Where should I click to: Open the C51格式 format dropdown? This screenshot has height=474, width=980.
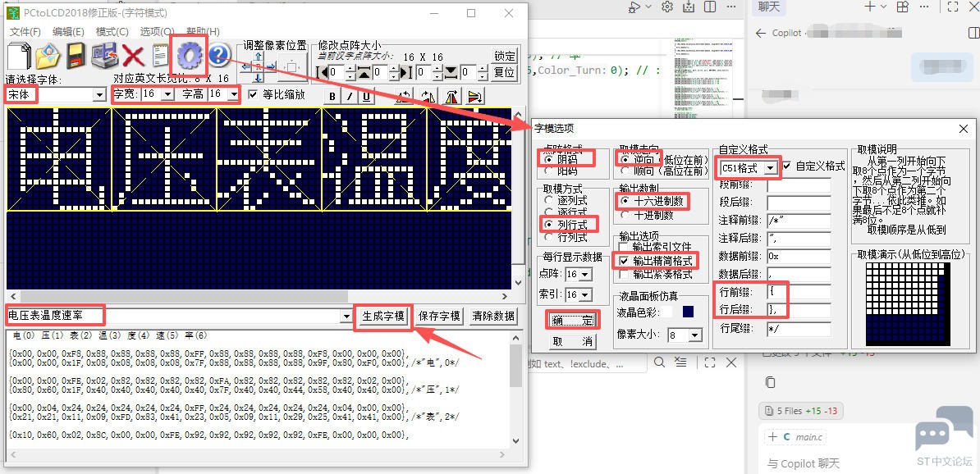click(771, 167)
